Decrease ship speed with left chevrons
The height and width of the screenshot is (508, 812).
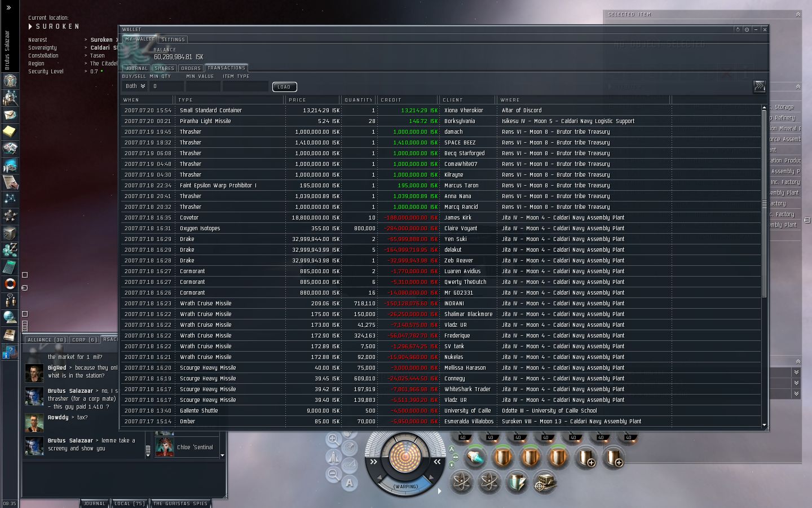[x=374, y=462]
